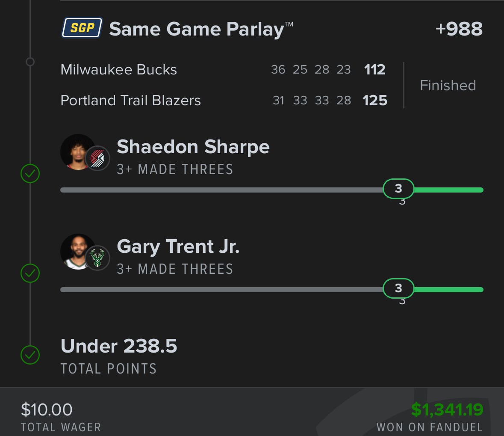Click the $1,341.19 won on FanDuel amount
504x436 pixels.
447,409
